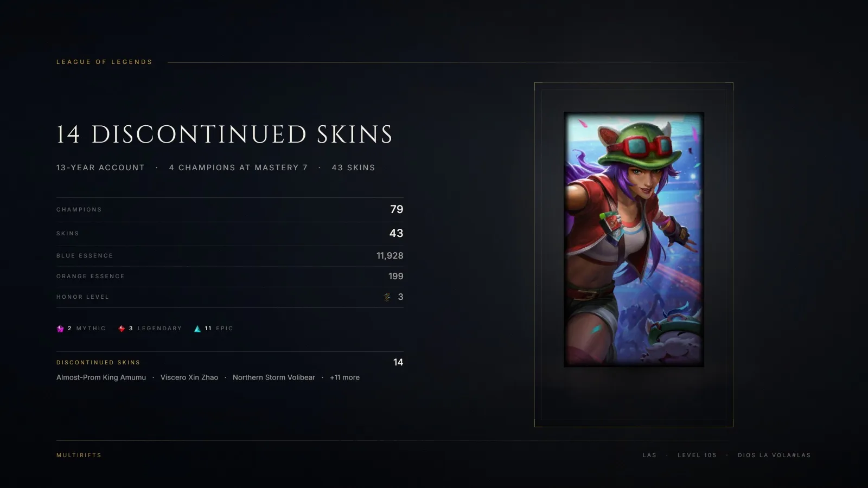Open the champion skin splash art card

pos(634,239)
